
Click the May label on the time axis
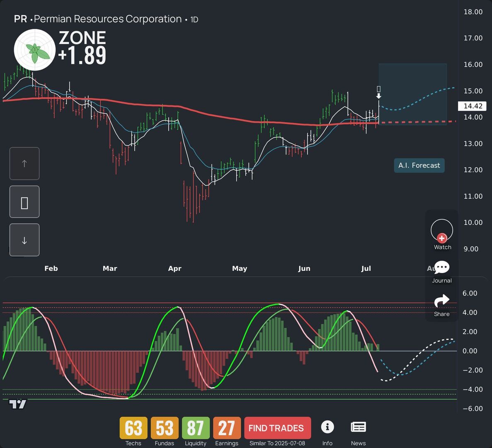240,268
